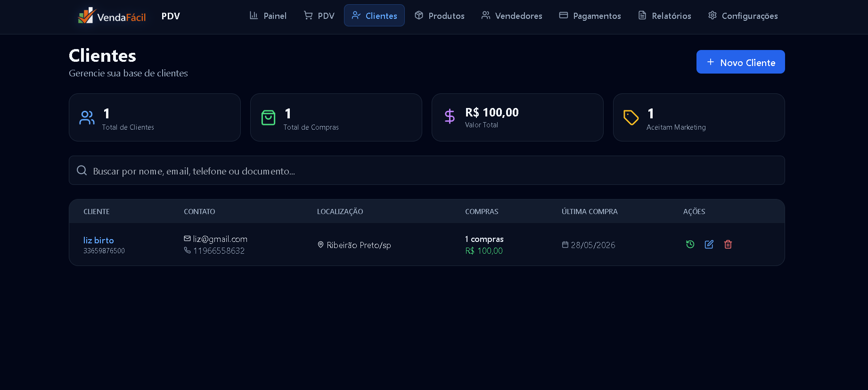Viewport: 868px width, 390px height.
Task: Click the Novo Cliente button
Action: (741, 62)
